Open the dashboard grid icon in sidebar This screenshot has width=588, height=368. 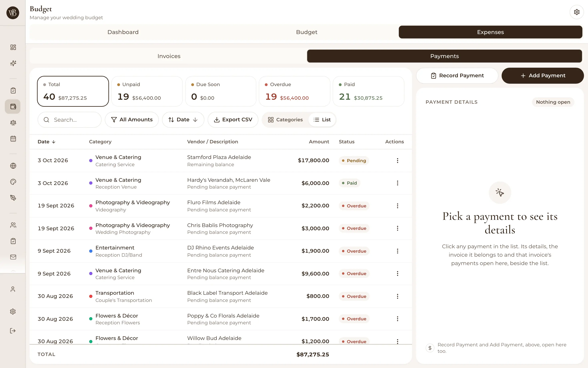(13, 47)
